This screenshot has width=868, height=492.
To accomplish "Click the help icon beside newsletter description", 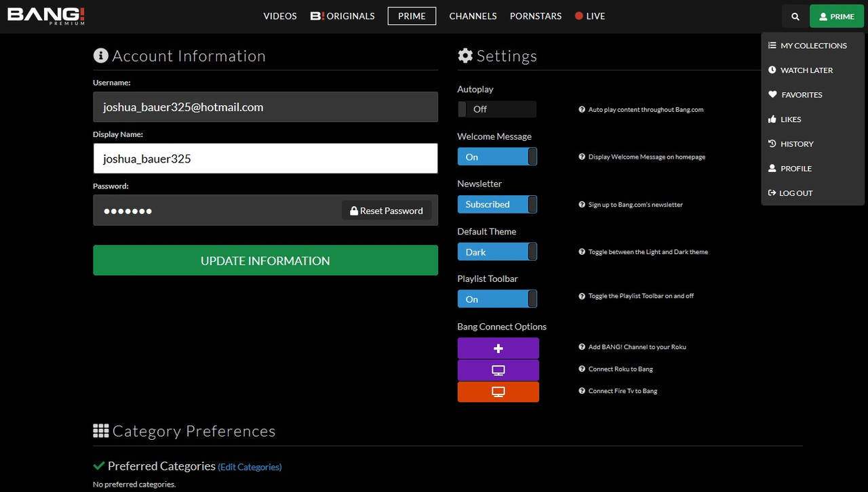I will coord(582,204).
